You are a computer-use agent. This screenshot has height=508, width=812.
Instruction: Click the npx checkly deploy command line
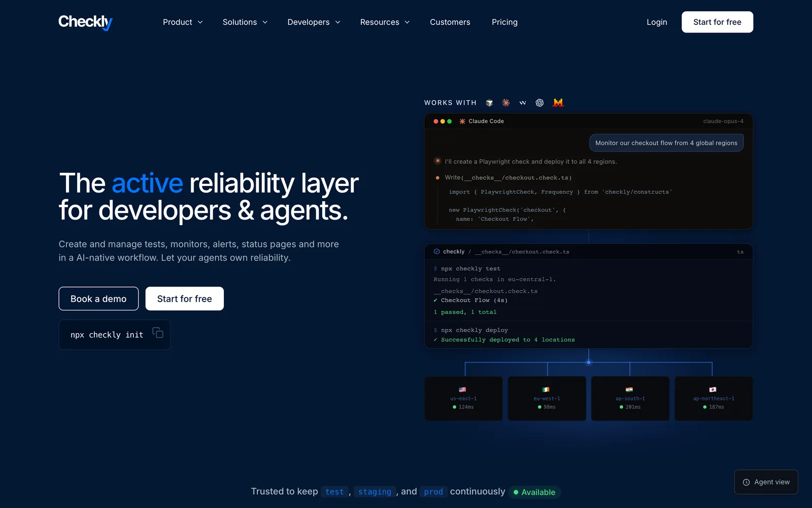[x=471, y=330]
